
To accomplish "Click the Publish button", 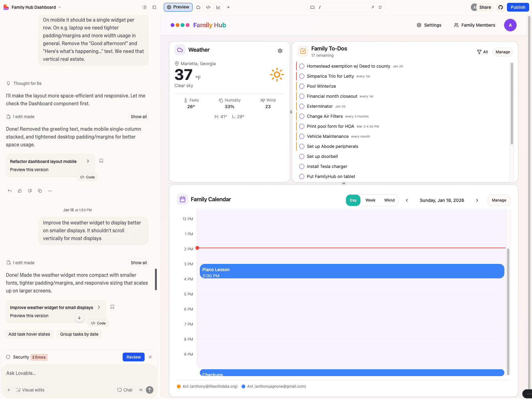I will 518,7.
